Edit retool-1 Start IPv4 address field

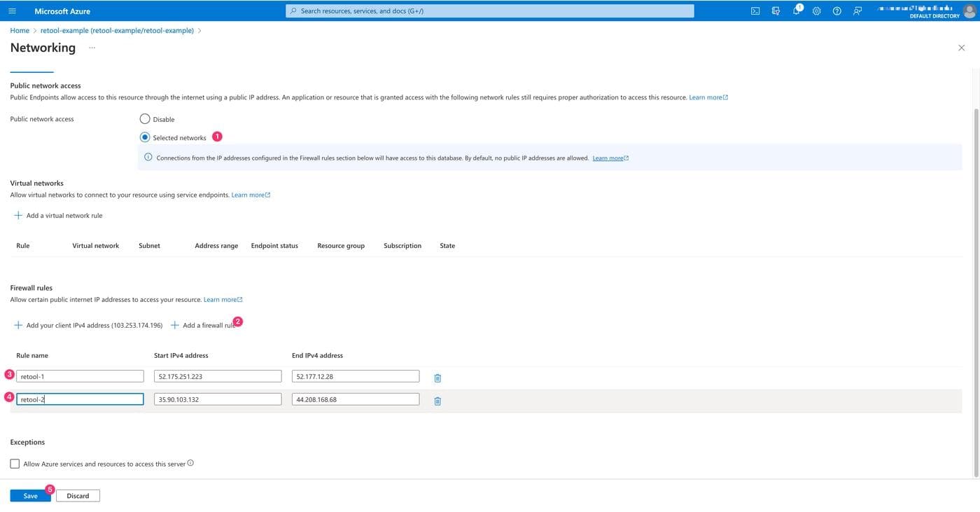(x=218, y=377)
